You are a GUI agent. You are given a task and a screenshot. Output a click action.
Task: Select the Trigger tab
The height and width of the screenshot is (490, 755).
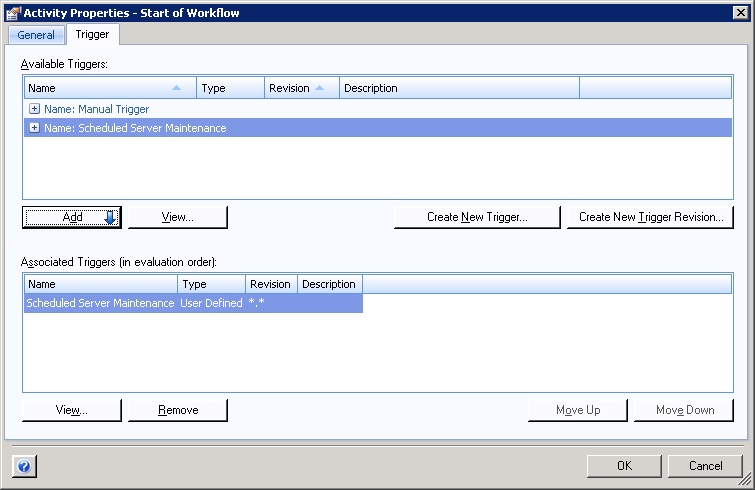[x=93, y=35]
